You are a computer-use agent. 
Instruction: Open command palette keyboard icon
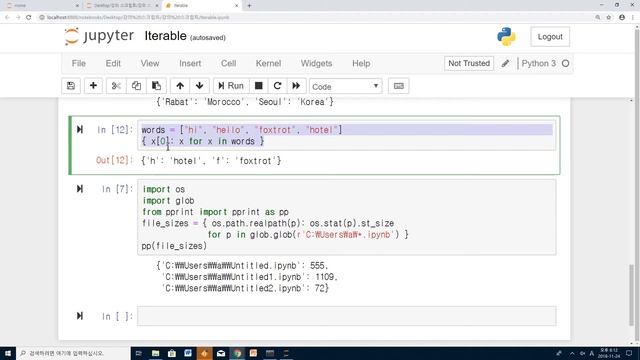coord(398,86)
